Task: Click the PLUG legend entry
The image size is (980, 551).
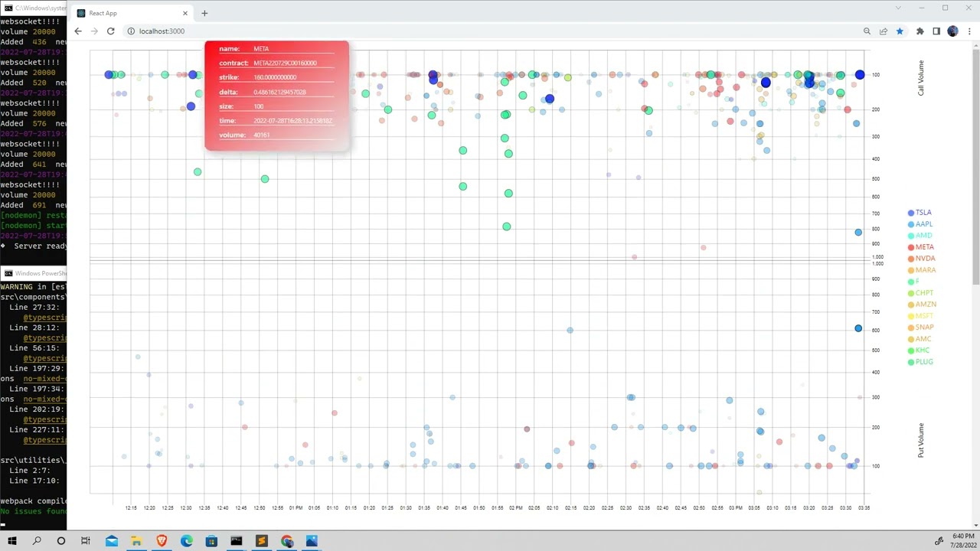Action: tap(920, 362)
